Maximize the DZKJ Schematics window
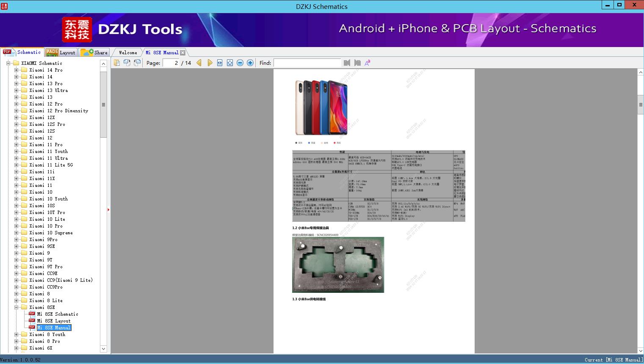644x364 pixels. click(x=619, y=5)
